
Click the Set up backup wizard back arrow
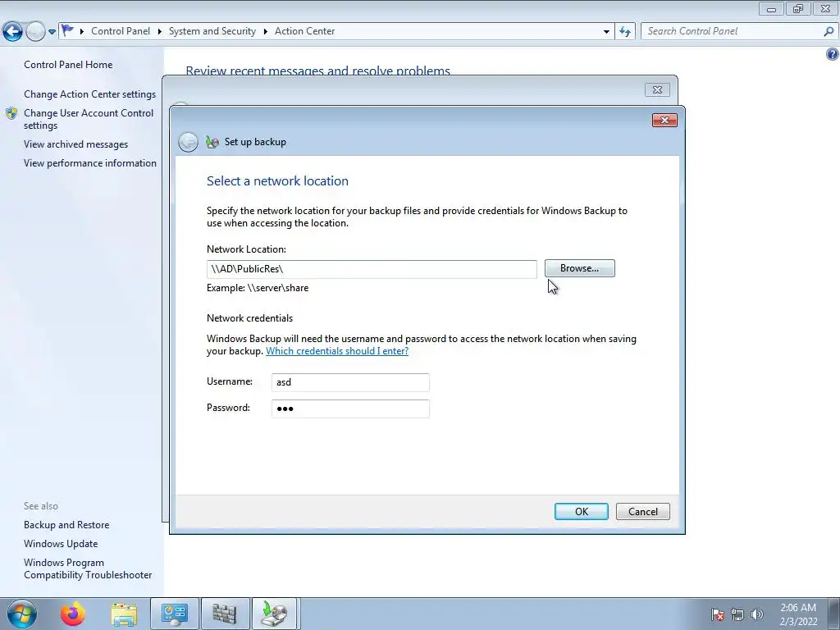click(x=188, y=142)
